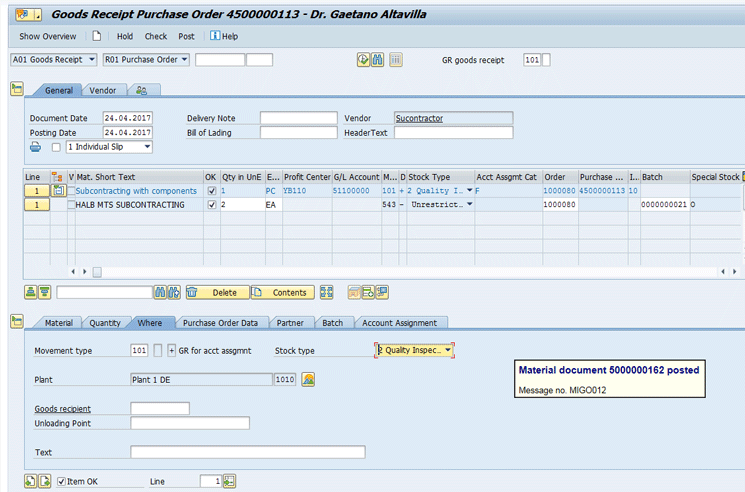745x492 pixels.
Task: Click the plant details icon next to 1010
Action: pos(308,379)
